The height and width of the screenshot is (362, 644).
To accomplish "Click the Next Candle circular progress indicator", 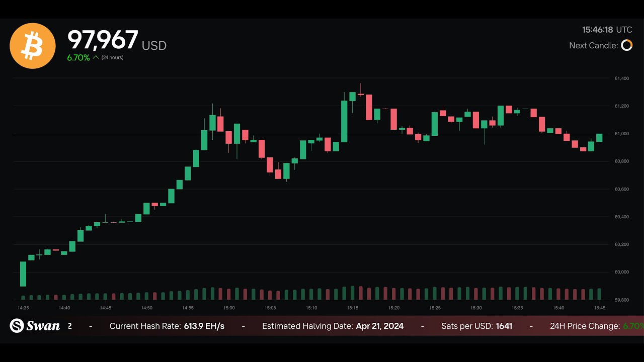I will point(626,45).
